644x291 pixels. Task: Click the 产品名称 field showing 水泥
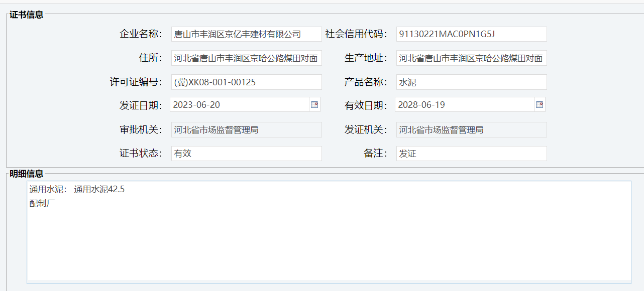coord(471,82)
